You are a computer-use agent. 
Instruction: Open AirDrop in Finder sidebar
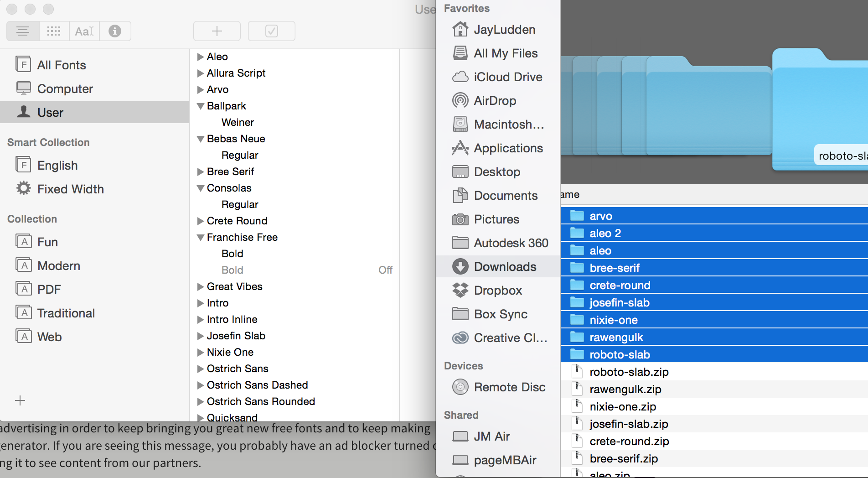coord(498,101)
